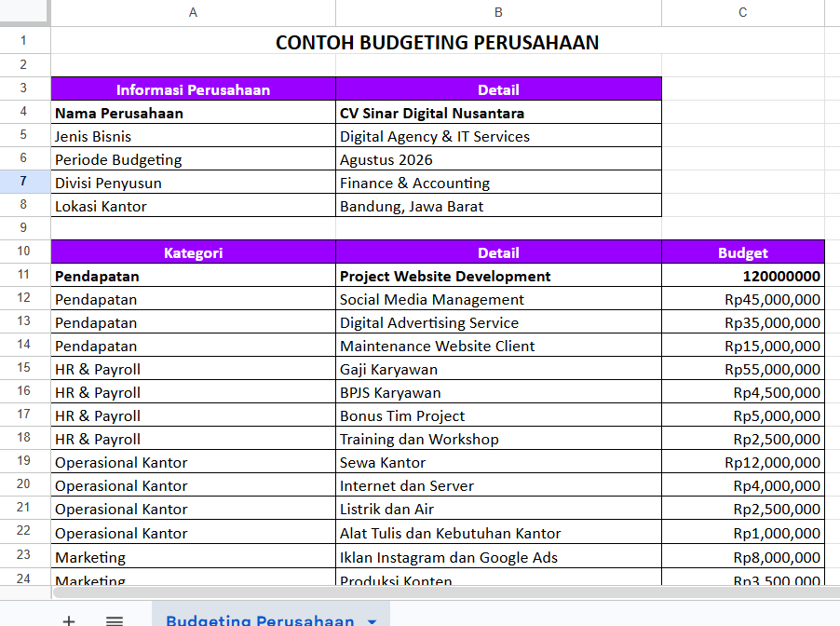Select column A header
The height and width of the screenshot is (626, 840).
pos(193,13)
